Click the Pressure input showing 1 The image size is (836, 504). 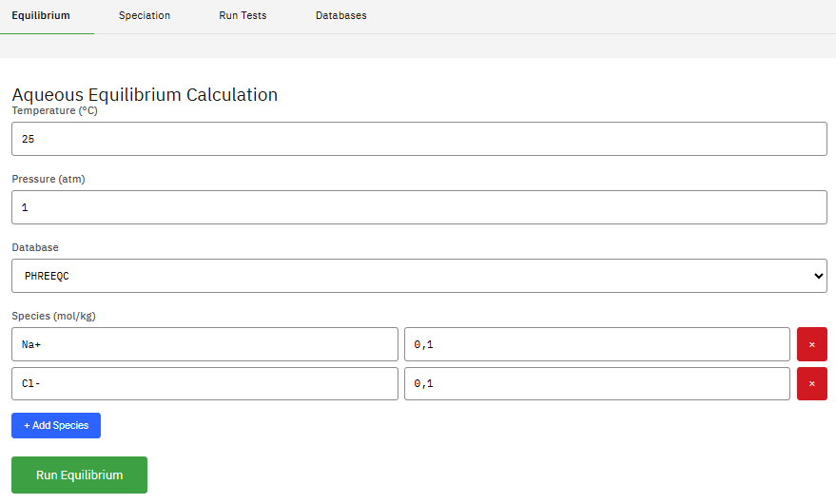coord(418,207)
